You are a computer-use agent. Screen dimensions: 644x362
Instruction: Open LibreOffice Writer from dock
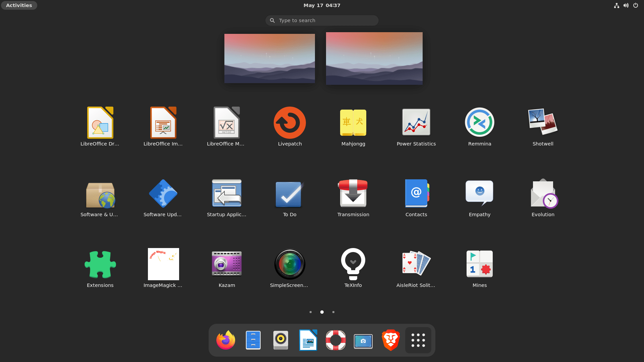[308, 340]
